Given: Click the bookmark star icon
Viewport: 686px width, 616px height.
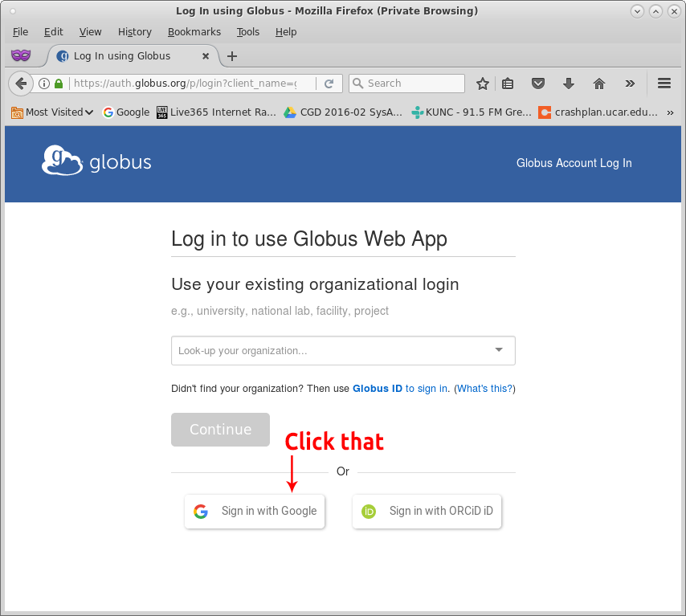Looking at the screenshot, I should [483, 84].
